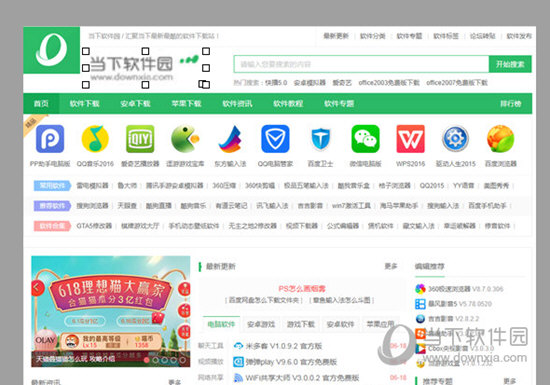Click 更多 next to 最新更新 heading
This screenshot has height=385, width=550.
click(391, 266)
